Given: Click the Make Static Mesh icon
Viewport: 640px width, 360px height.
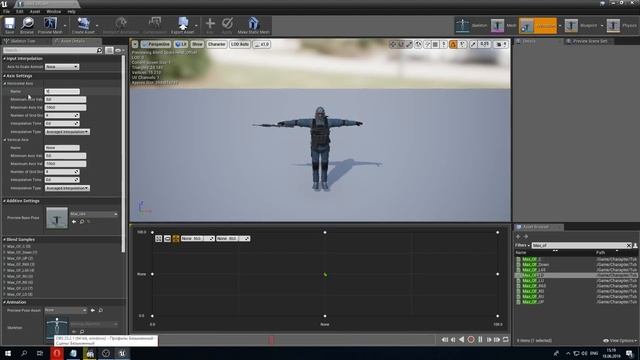Looking at the screenshot, I should pyautogui.click(x=253, y=25).
